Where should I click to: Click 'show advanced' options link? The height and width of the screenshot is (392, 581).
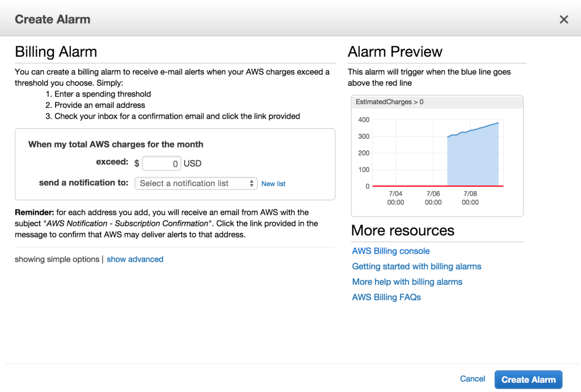tap(135, 259)
